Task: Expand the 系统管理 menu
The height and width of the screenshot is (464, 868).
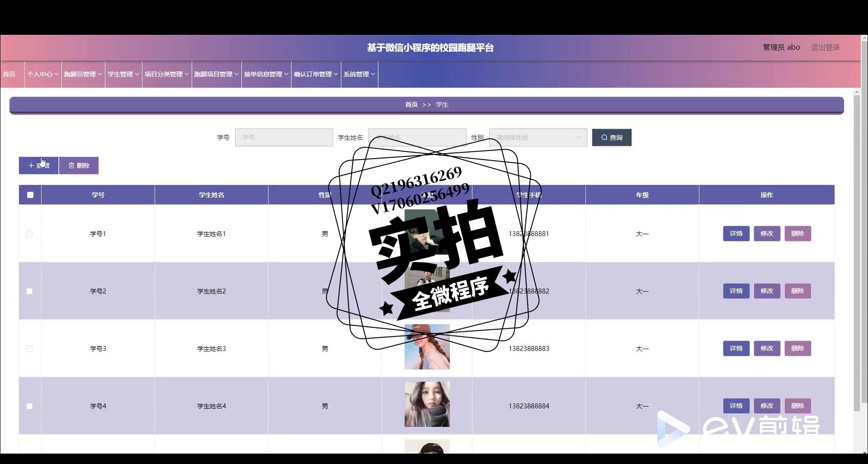Action: (x=359, y=74)
